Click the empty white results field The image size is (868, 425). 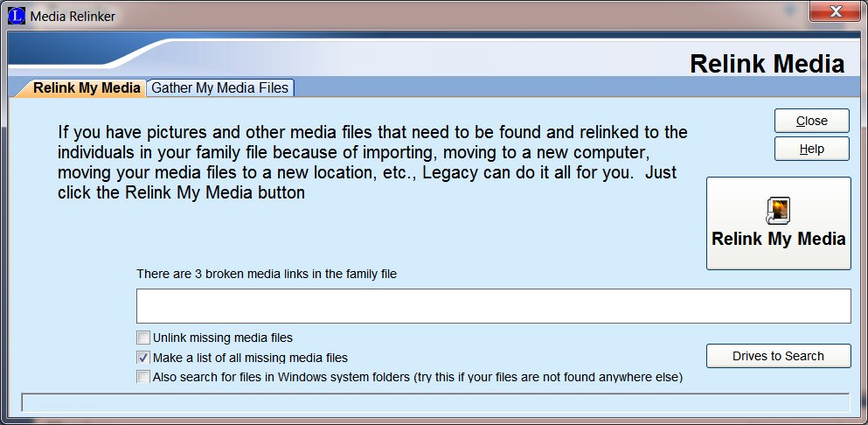[x=493, y=306]
